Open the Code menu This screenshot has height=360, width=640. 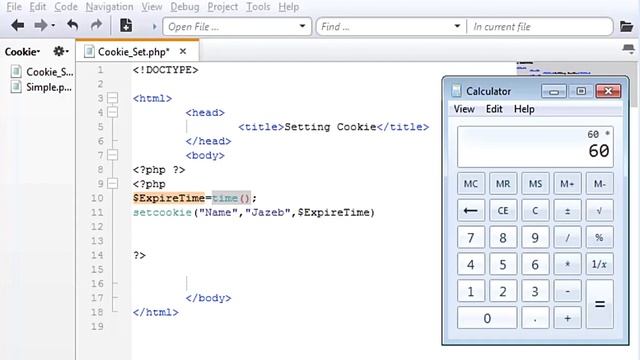(66, 7)
